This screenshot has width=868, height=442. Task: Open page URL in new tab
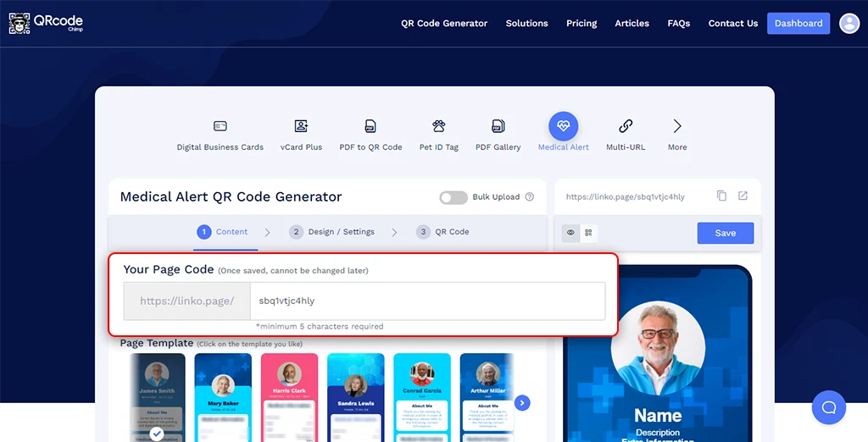(743, 196)
